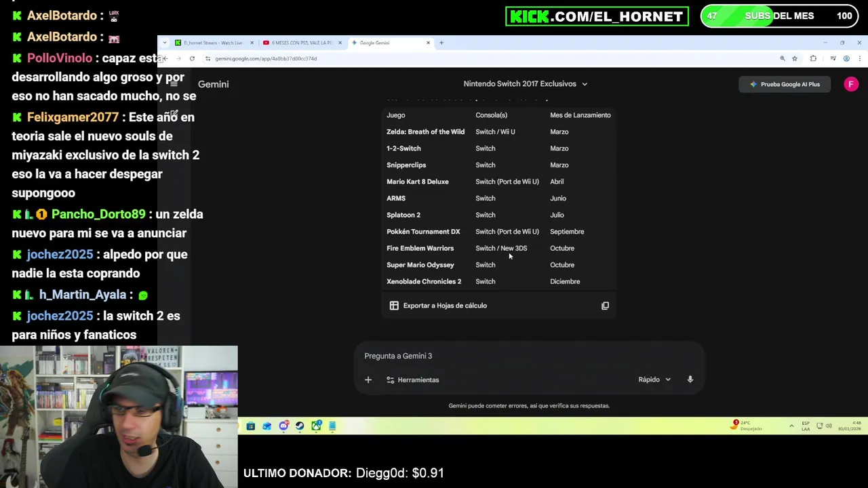Open the F profile avatar
868x488 pixels.
[x=850, y=84]
